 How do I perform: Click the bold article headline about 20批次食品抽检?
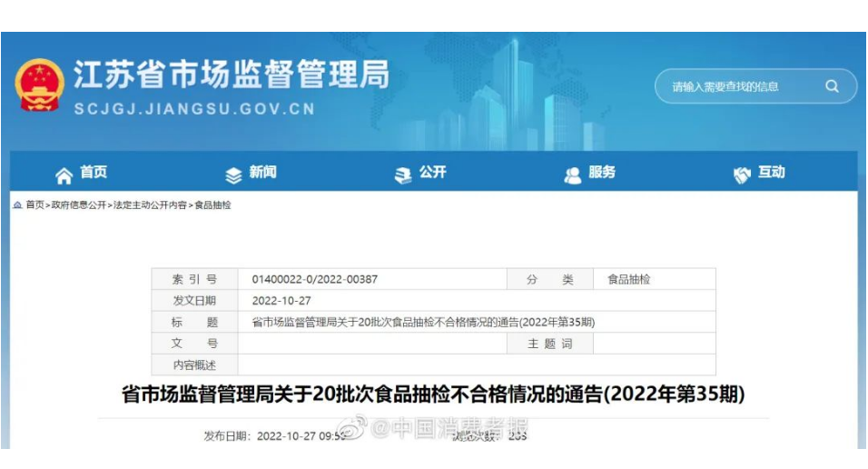pyautogui.click(x=433, y=394)
